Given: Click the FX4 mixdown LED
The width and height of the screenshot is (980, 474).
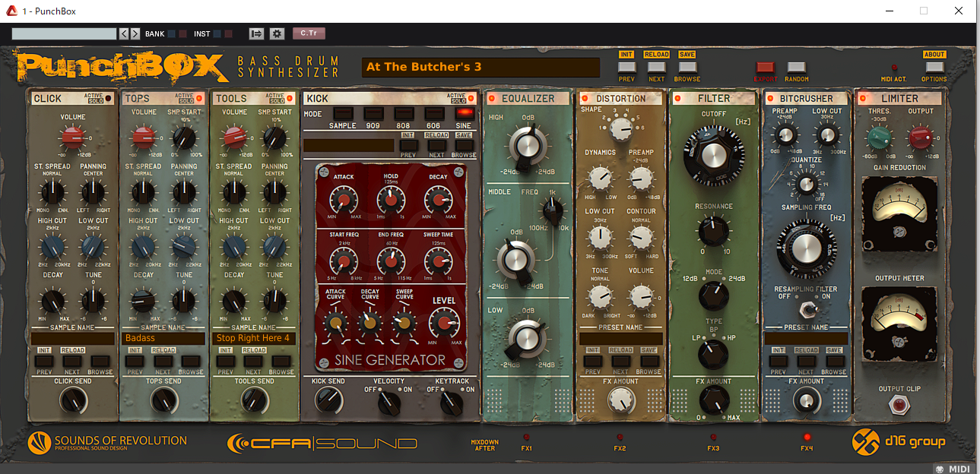Looking at the screenshot, I should coord(807,438).
